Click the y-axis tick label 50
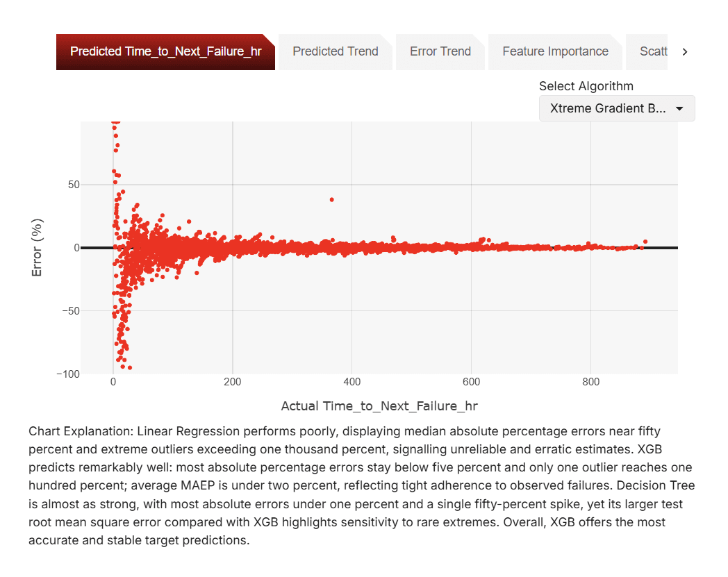The image size is (728, 577). click(x=74, y=185)
